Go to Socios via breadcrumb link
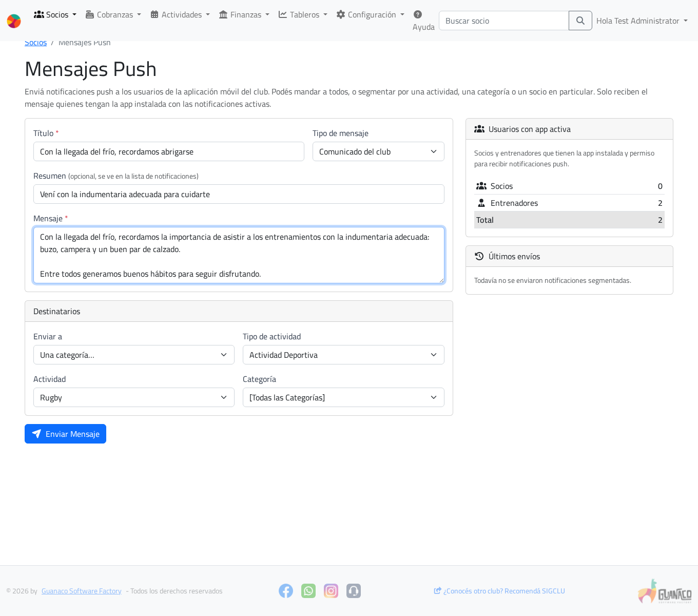The width and height of the screenshot is (698, 616). tap(35, 43)
